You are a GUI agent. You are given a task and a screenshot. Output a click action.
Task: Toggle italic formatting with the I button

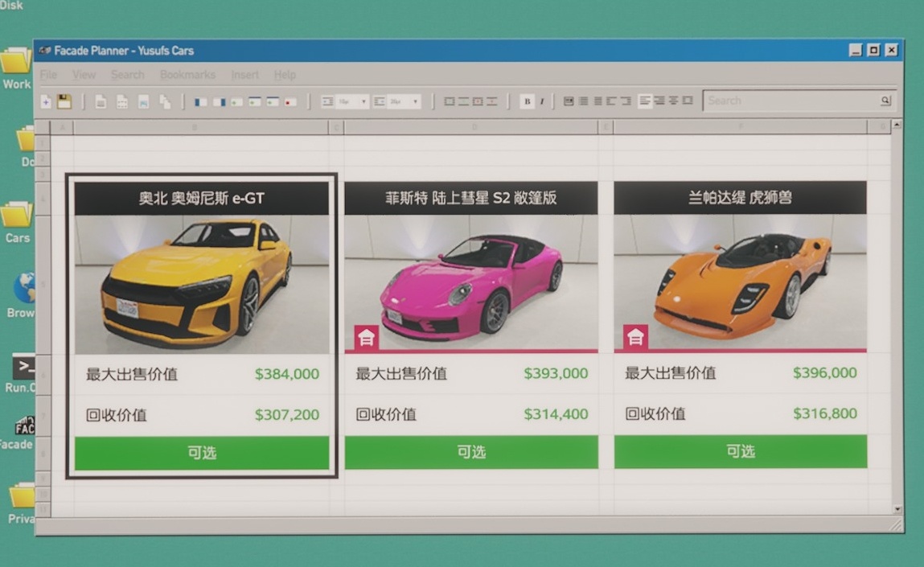tap(541, 101)
